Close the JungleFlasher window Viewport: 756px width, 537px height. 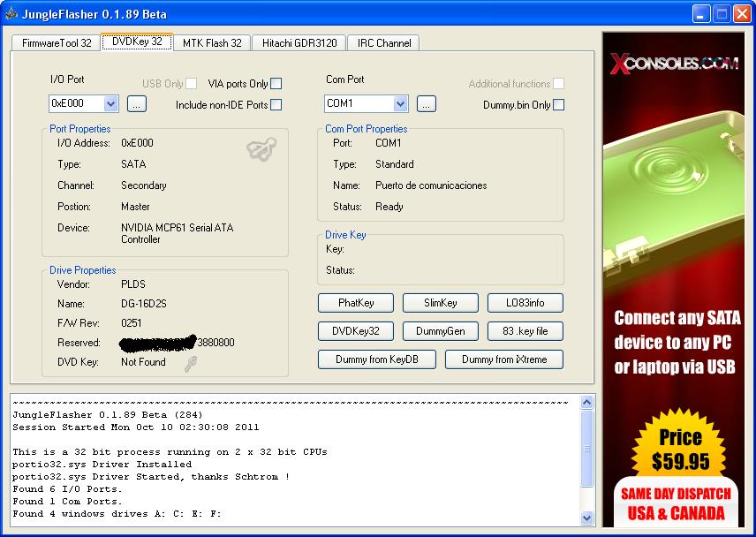(742, 14)
